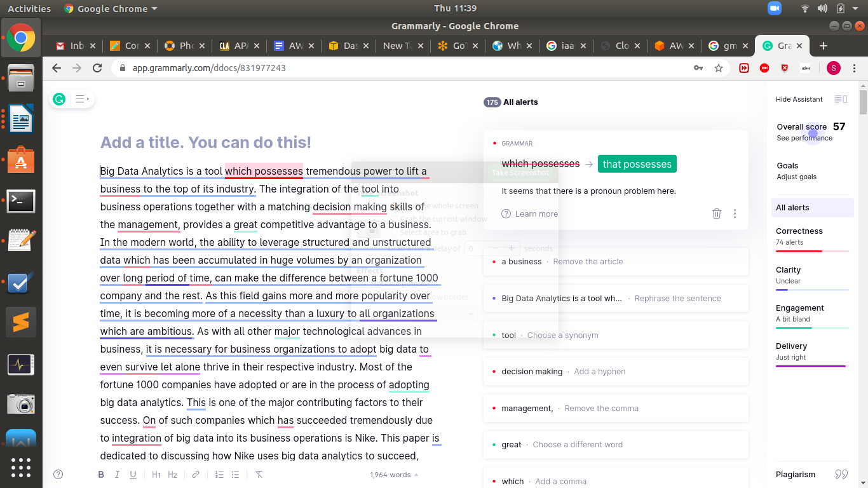868x488 pixels.
Task: Click Hide Assistant
Action: click(x=799, y=99)
